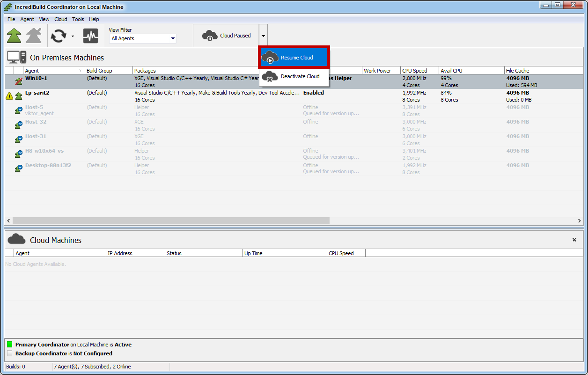
Task: Sort by CPU Speed in On Premises list
Action: click(419, 71)
